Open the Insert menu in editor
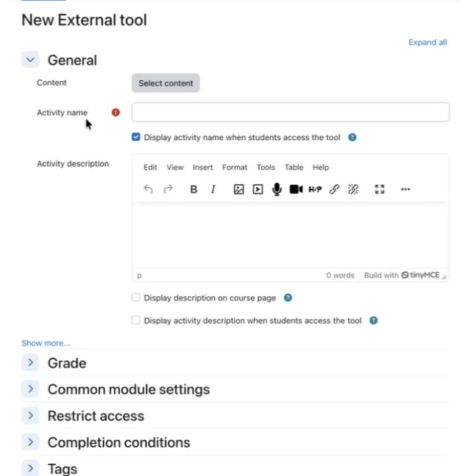This screenshot has height=476, width=466. (x=202, y=168)
